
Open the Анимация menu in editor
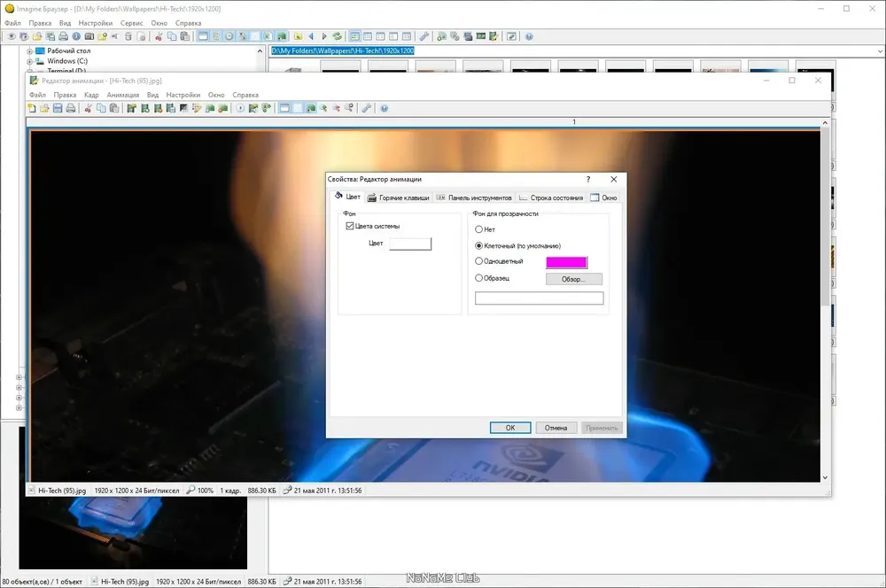coord(122,95)
